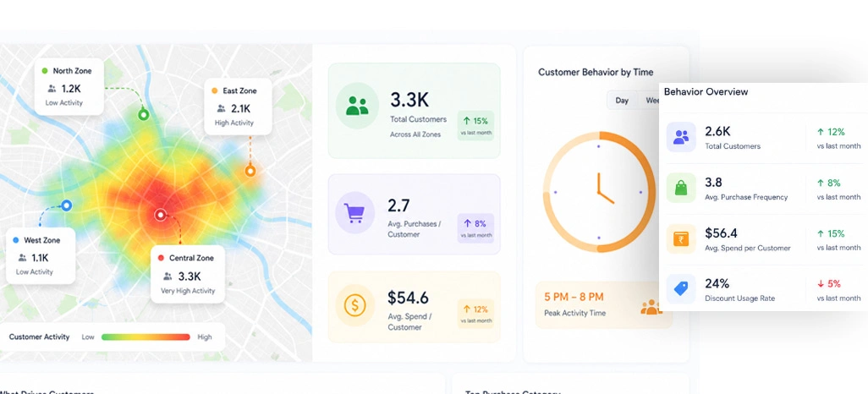Click the orange dollar coin icon

click(x=354, y=305)
